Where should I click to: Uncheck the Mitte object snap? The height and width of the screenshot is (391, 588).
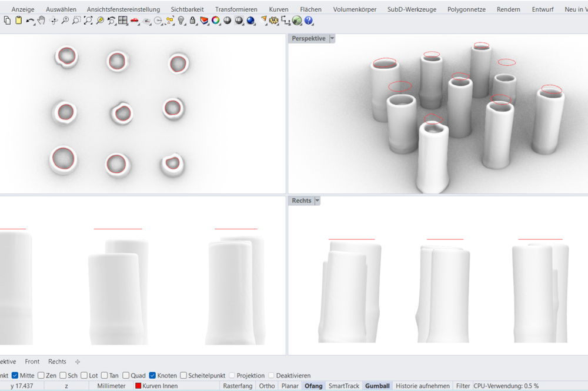(15, 376)
